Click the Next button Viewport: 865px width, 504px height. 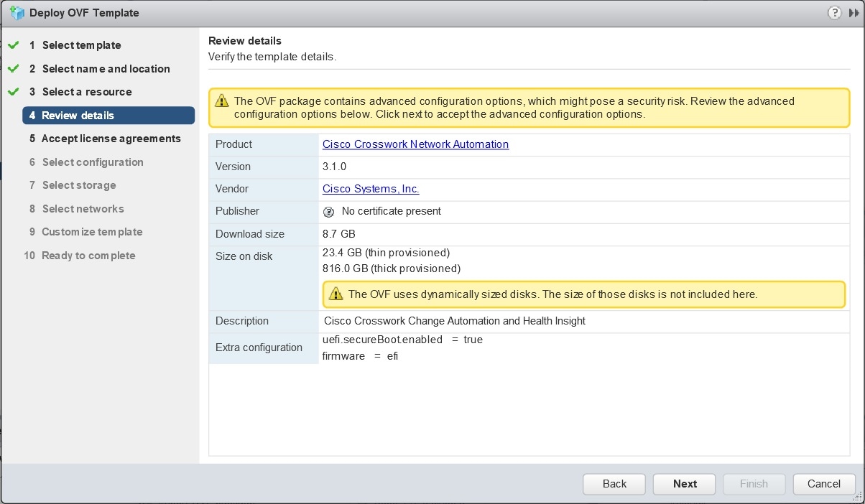(x=685, y=484)
